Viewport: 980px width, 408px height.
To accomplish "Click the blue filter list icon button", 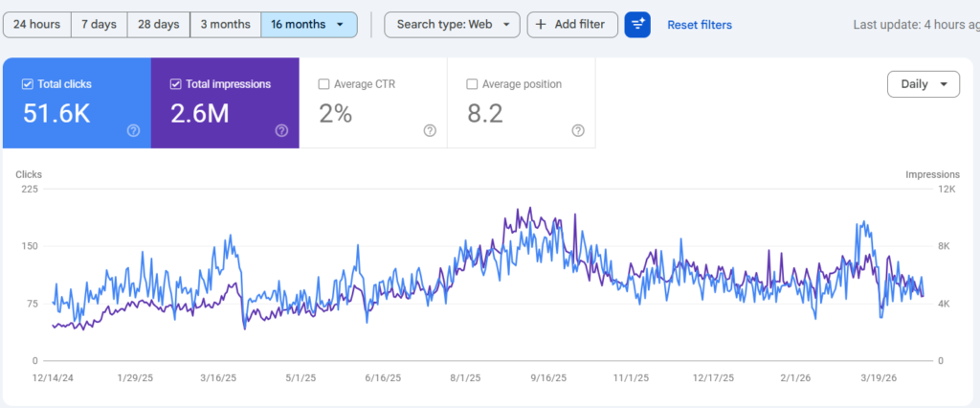I will [637, 25].
